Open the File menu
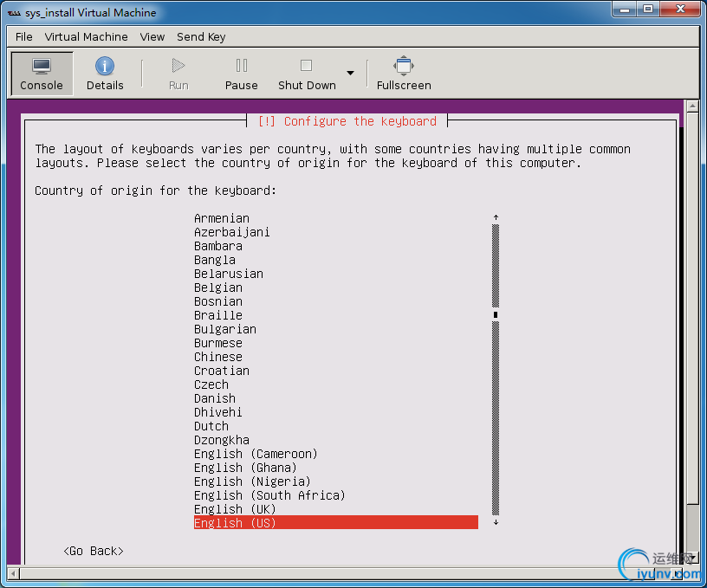This screenshot has height=588, width=707. point(24,37)
